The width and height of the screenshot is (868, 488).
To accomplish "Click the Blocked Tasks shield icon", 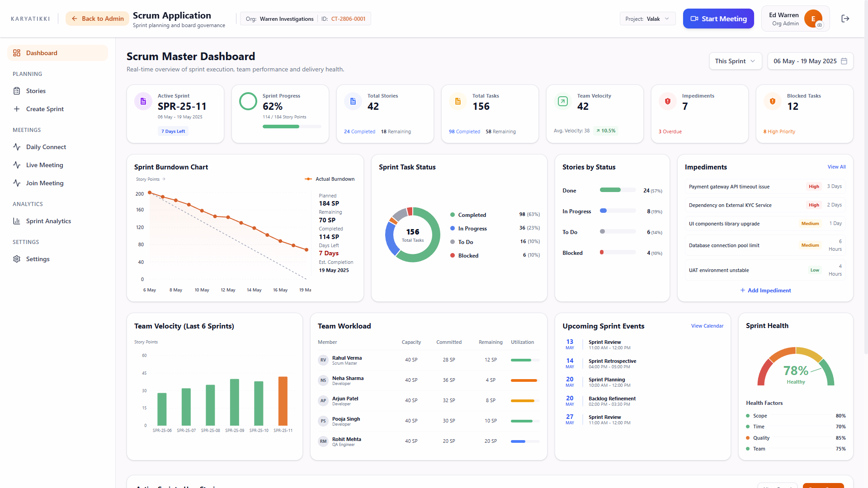I will 773,101.
